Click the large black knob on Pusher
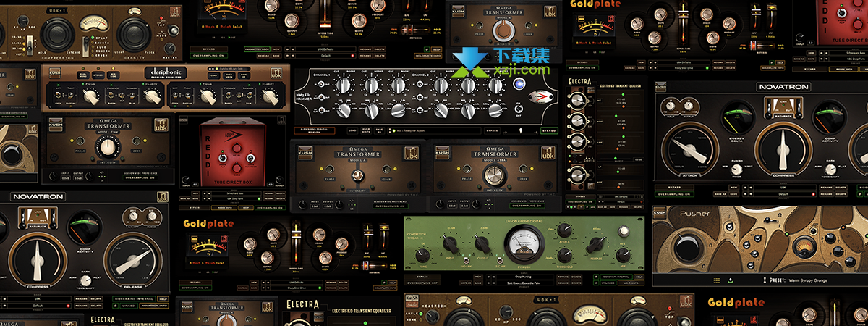This screenshot has width=868, height=326. pos(688,248)
